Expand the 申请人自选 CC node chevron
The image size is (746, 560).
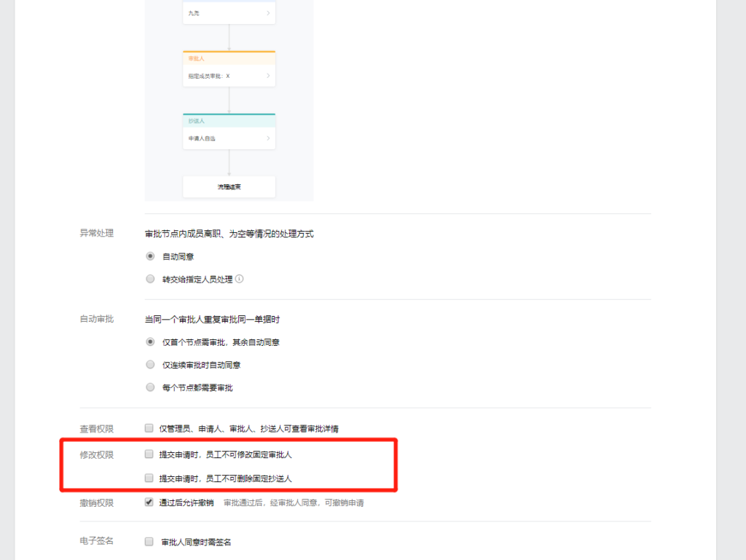(267, 138)
